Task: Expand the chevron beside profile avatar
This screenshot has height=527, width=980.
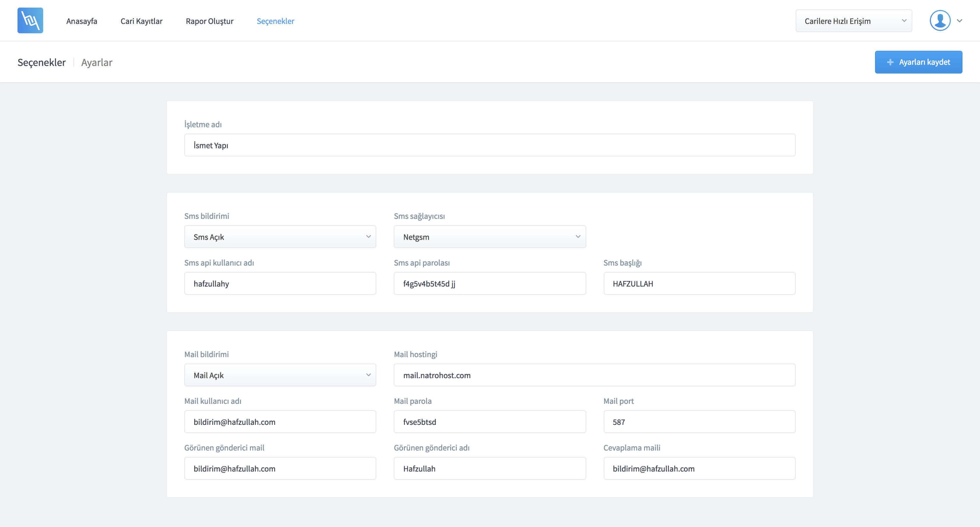Action: tap(960, 21)
